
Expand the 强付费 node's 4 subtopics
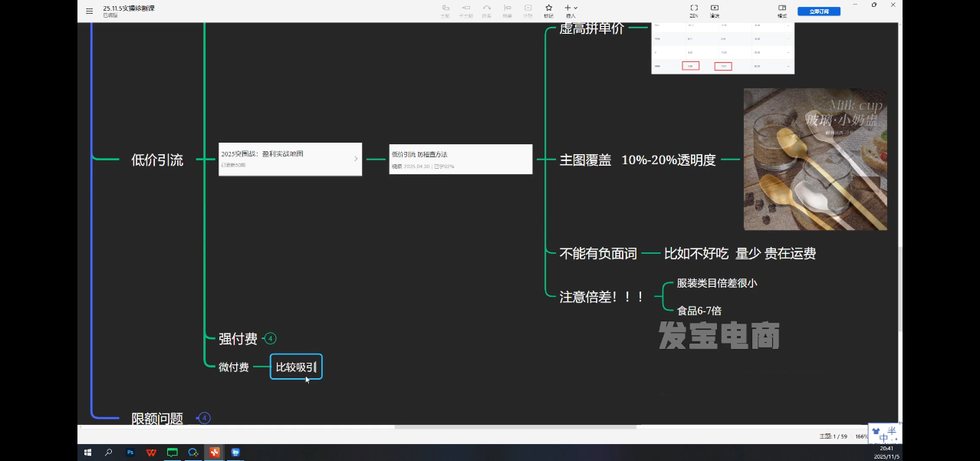coord(271,338)
